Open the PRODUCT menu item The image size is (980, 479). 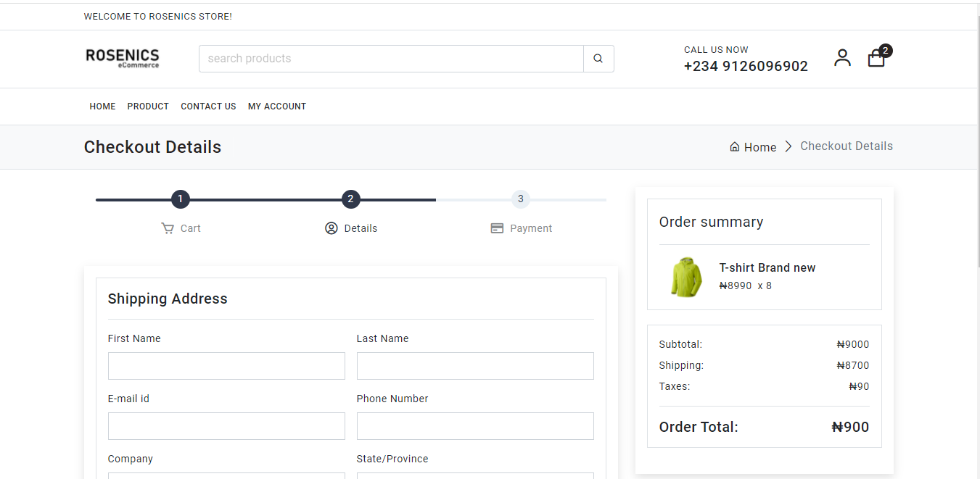pyautogui.click(x=148, y=107)
